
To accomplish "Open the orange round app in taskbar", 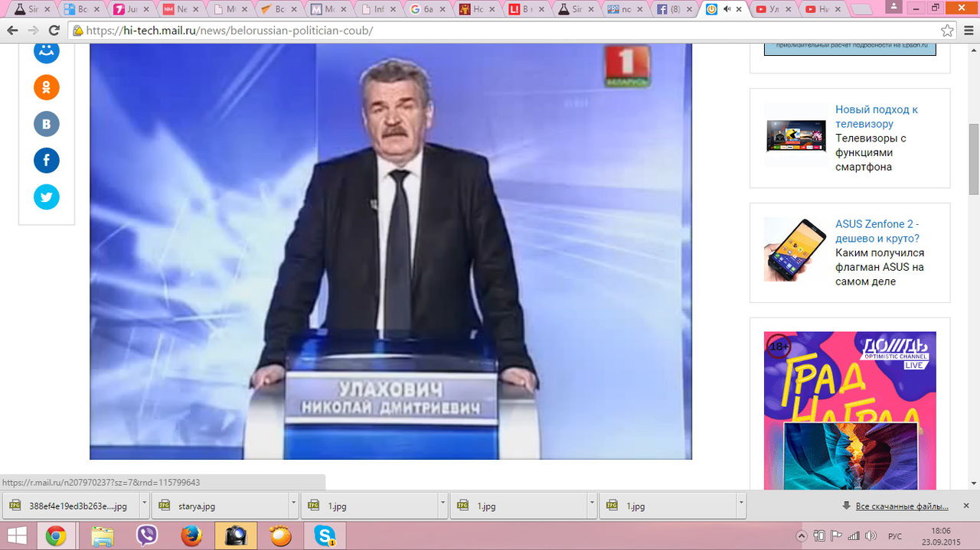I will 281,535.
